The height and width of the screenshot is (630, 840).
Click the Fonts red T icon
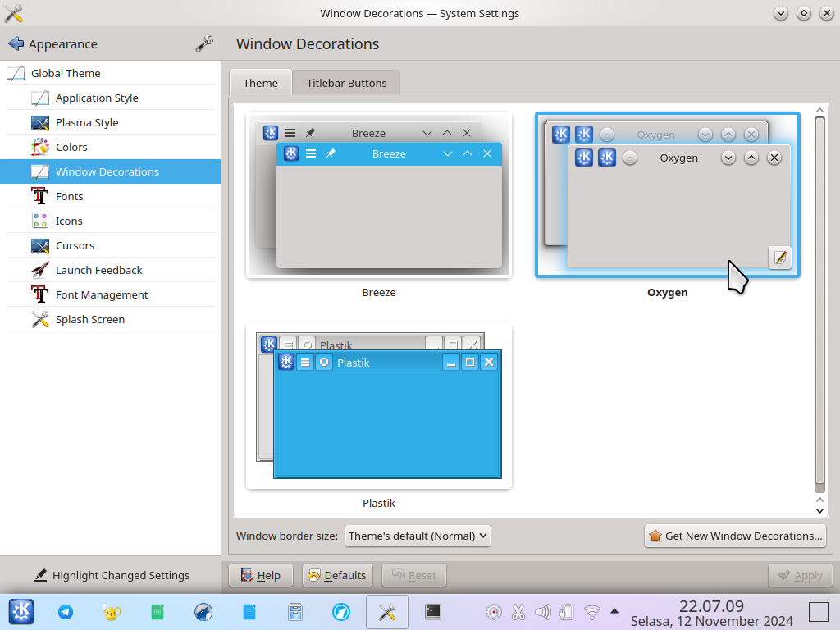point(40,197)
